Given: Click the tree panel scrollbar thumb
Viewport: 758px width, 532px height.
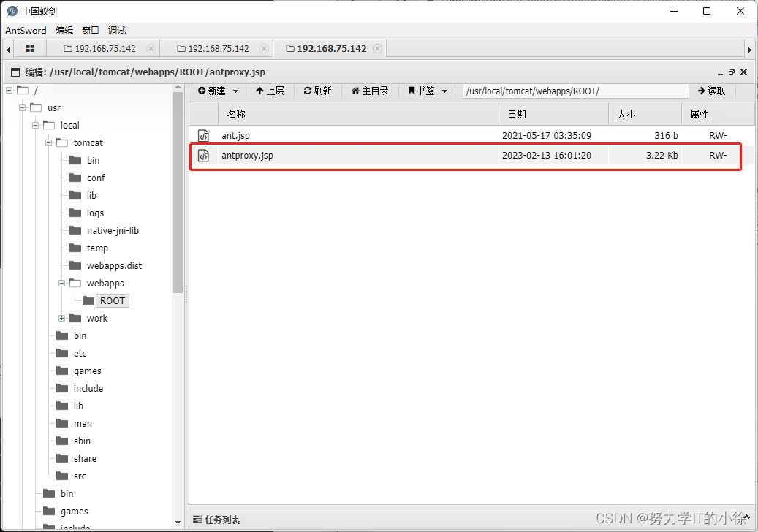Looking at the screenshot, I should (x=178, y=192).
